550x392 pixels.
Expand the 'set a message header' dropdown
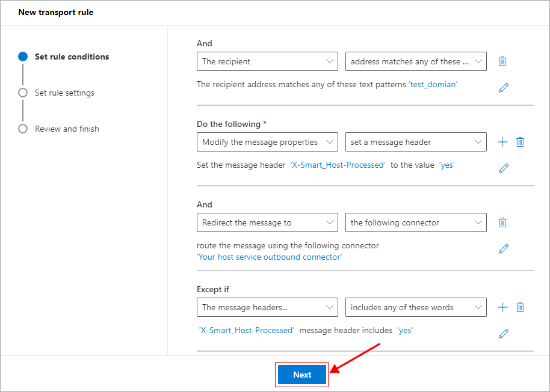click(x=416, y=142)
